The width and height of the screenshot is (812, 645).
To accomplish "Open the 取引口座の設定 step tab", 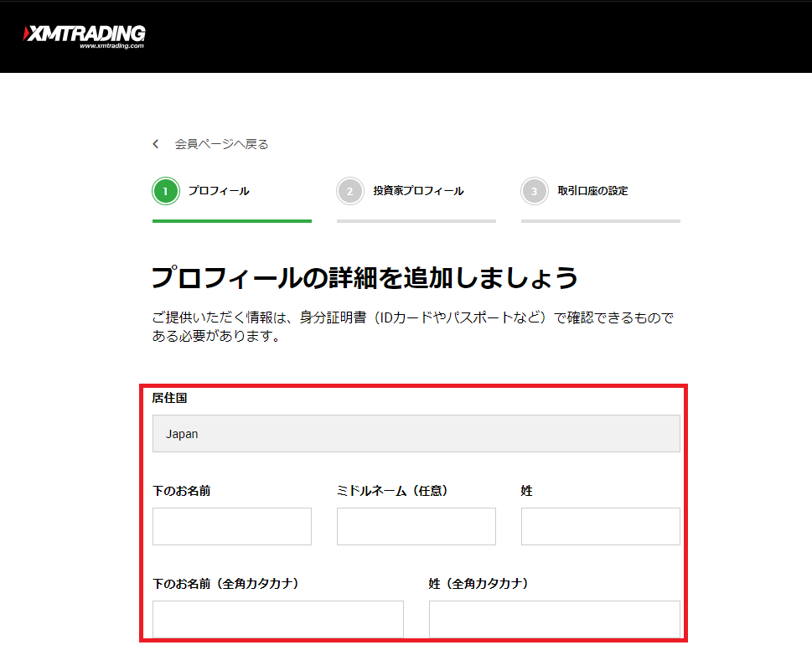I will (592, 191).
